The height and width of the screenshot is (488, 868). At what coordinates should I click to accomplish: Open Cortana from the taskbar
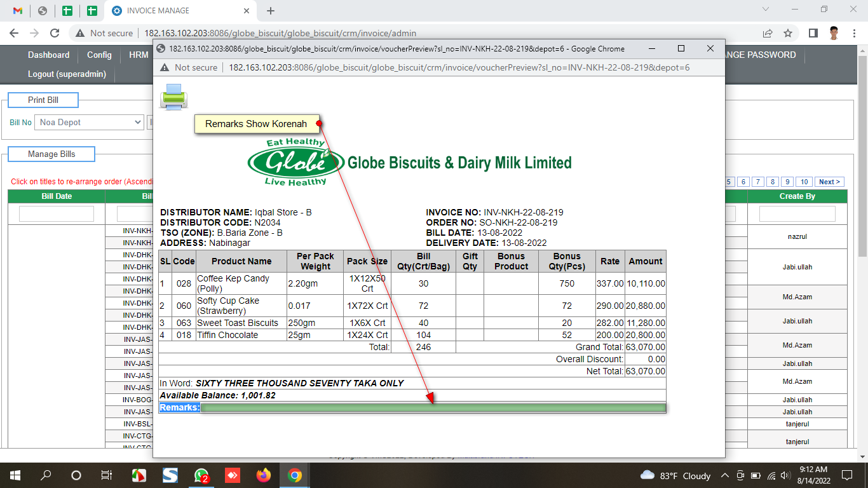tap(76, 475)
